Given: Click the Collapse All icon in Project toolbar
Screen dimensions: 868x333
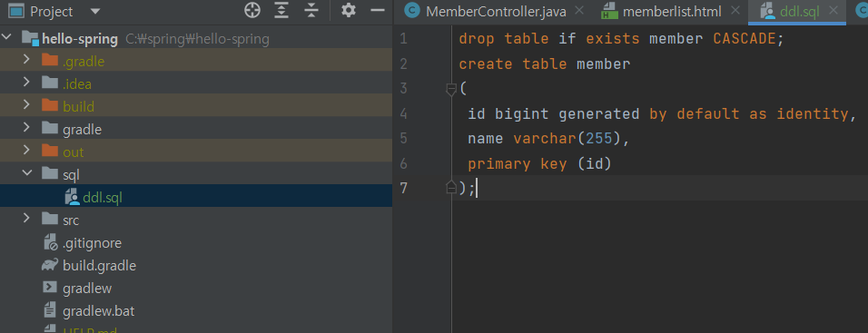Looking at the screenshot, I should [x=311, y=11].
